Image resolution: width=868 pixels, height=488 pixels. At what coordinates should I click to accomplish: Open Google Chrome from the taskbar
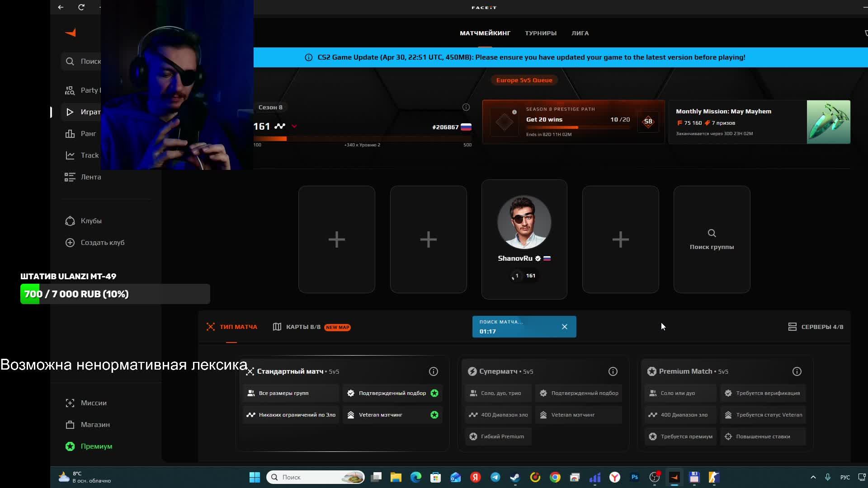555,477
